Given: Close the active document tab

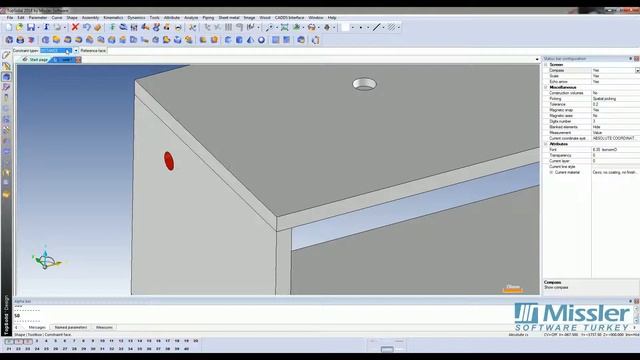Looking at the screenshot, I should click(x=78, y=60).
